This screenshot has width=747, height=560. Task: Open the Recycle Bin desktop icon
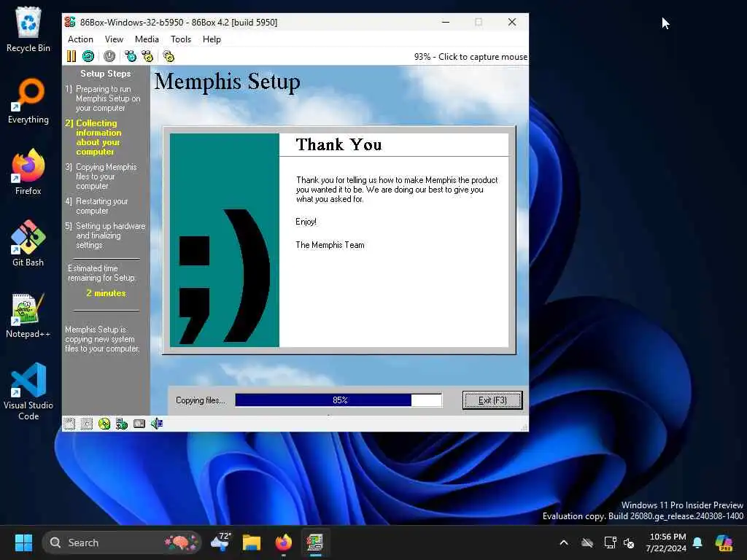(28, 29)
